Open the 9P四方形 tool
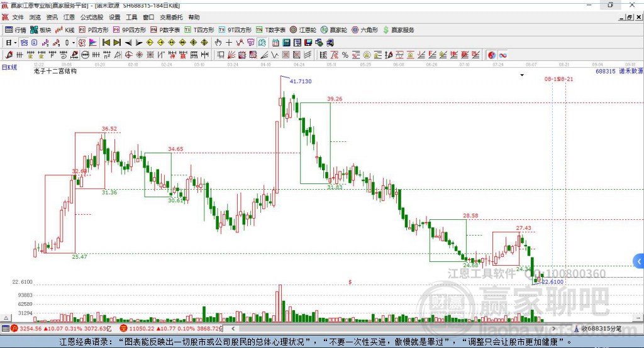 point(130,30)
